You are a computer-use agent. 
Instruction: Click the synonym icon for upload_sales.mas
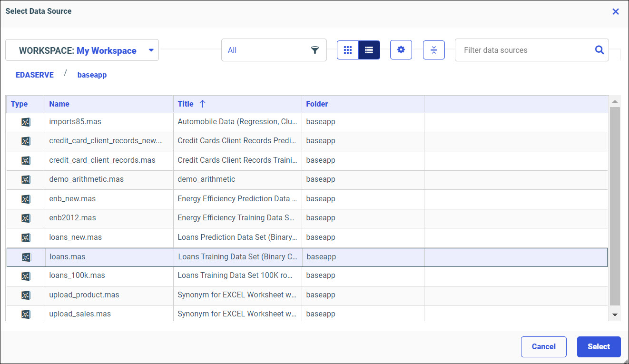25,314
